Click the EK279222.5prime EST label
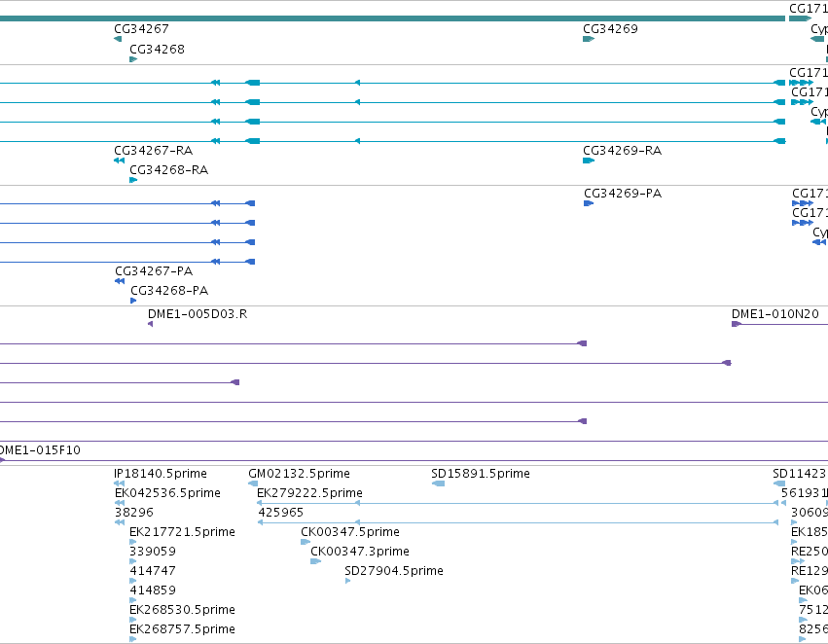Screen dimensions: 828x644 point(309,493)
